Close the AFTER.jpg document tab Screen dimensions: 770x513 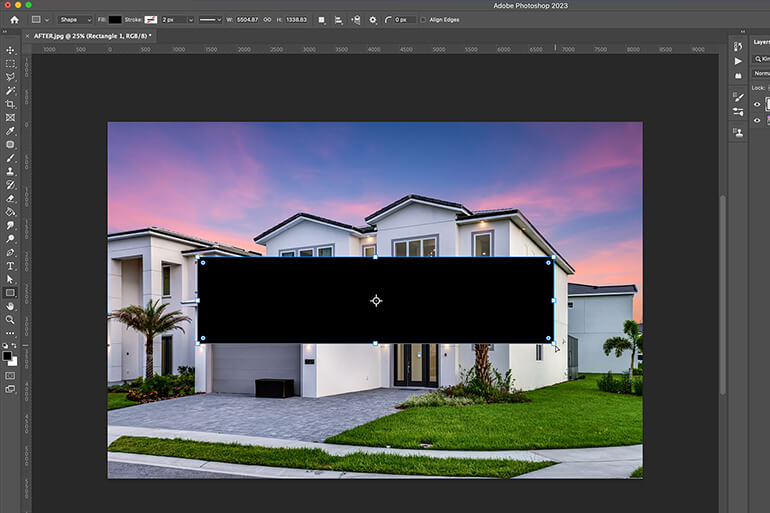point(28,36)
